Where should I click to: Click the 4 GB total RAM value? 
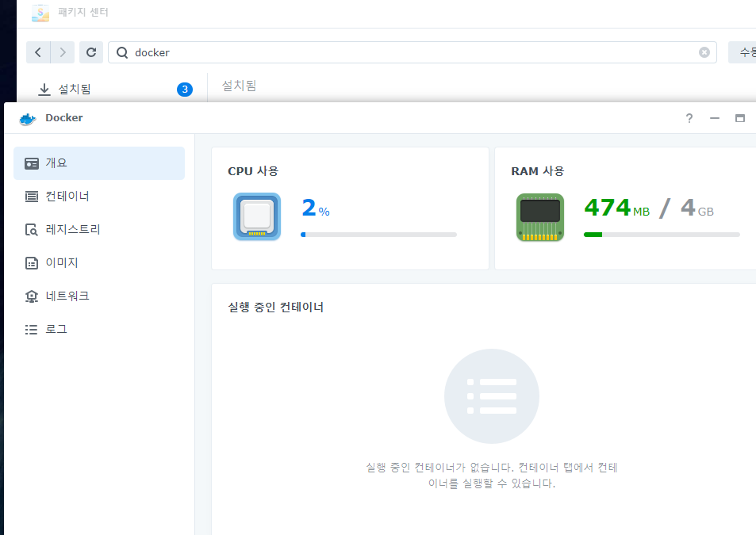pos(697,208)
